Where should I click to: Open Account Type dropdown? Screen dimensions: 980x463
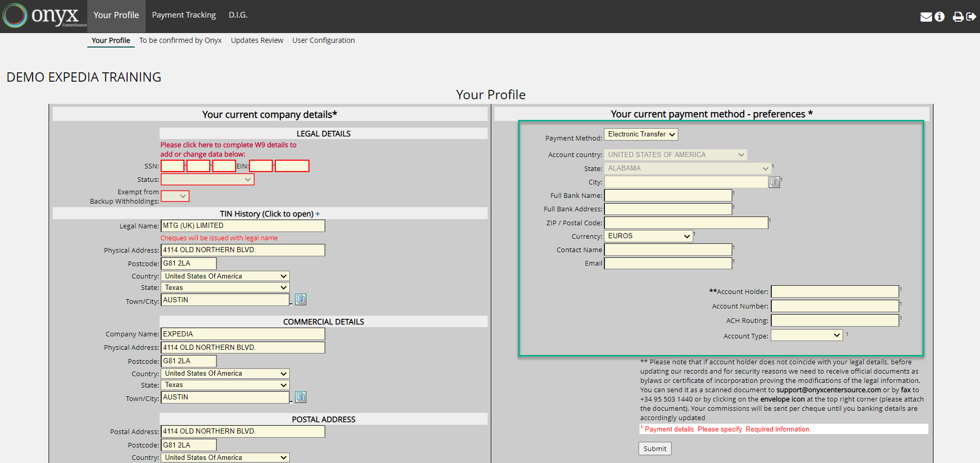pos(807,335)
